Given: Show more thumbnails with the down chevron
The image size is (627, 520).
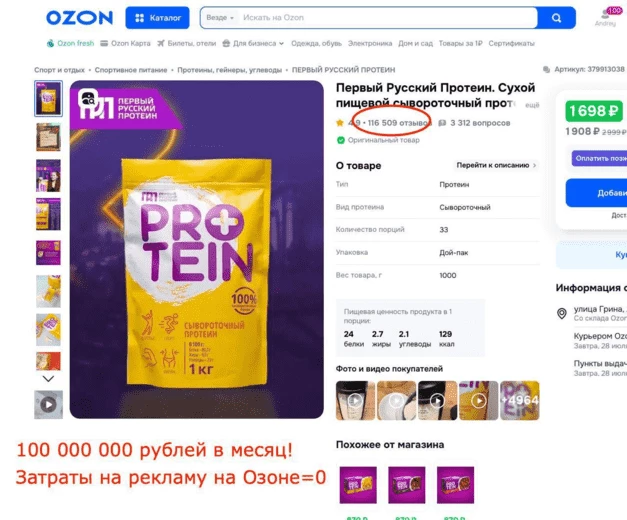Looking at the screenshot, I should click(48, 379).
